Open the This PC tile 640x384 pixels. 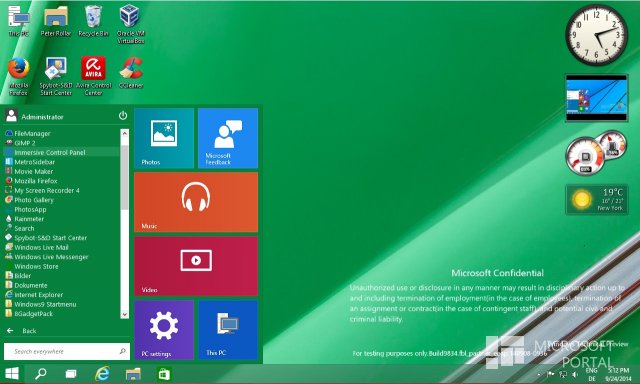pyautogui.click(x=228, y=330)
